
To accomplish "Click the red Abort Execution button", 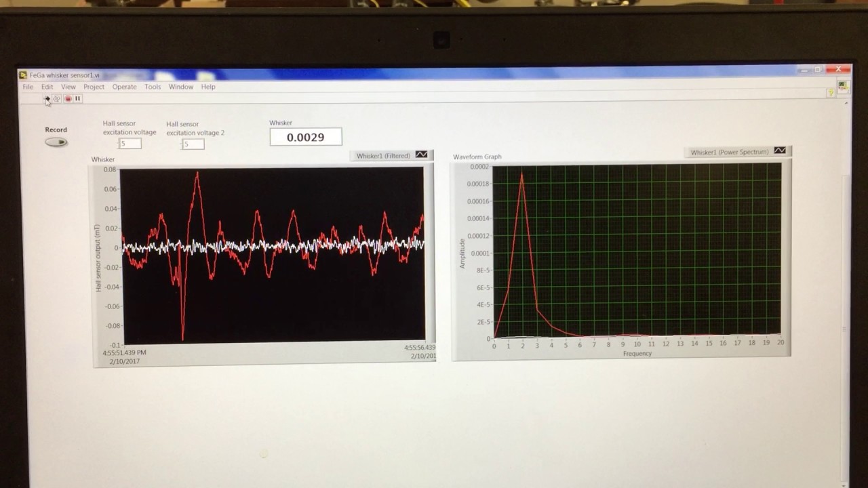I will click(x=68, y=99).
